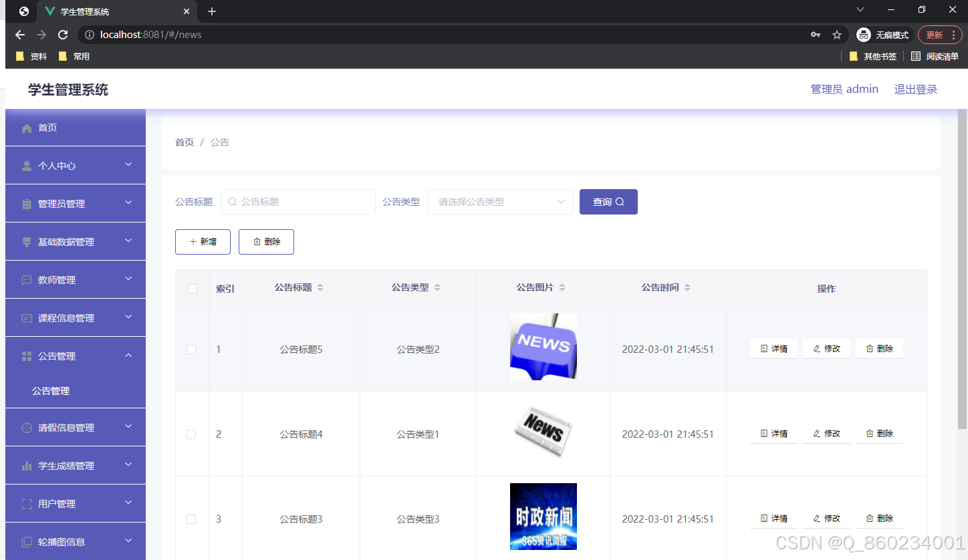Click the 更新 browser update button
The height and width of the screenshot is (560, 968).
click(940, 35)
